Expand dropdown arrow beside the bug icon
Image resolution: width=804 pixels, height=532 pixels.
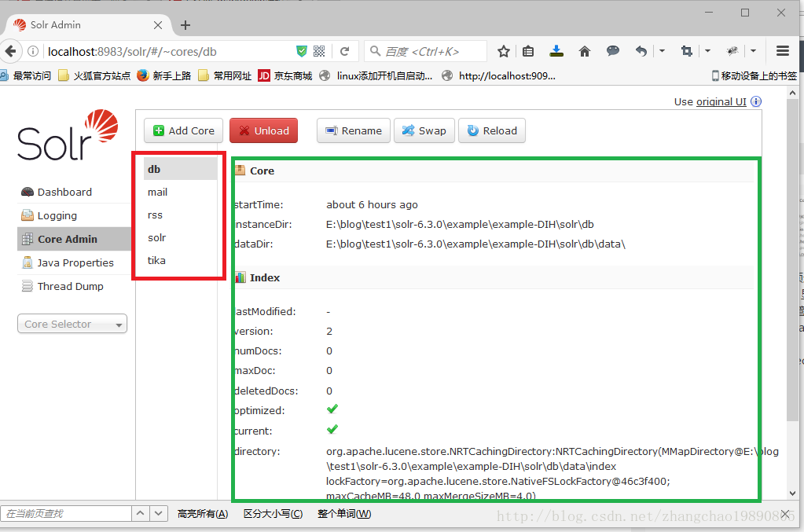pyautogui.click(x=753, y=51)
